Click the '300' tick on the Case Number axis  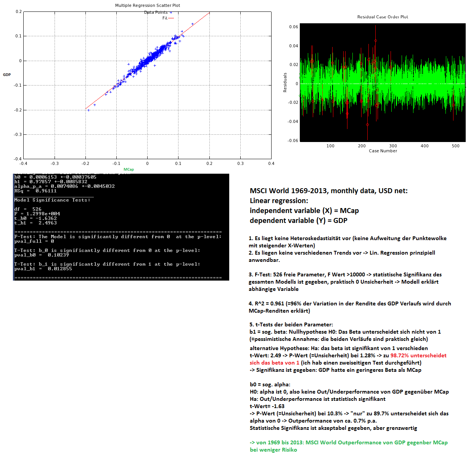[x=393, y=146]
